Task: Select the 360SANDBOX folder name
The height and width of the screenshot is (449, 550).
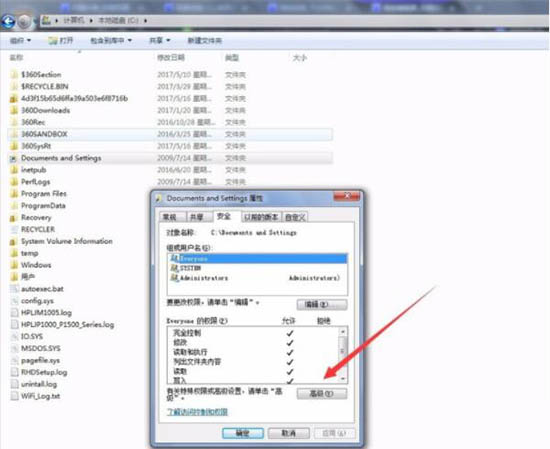Action: pos(44,134)
